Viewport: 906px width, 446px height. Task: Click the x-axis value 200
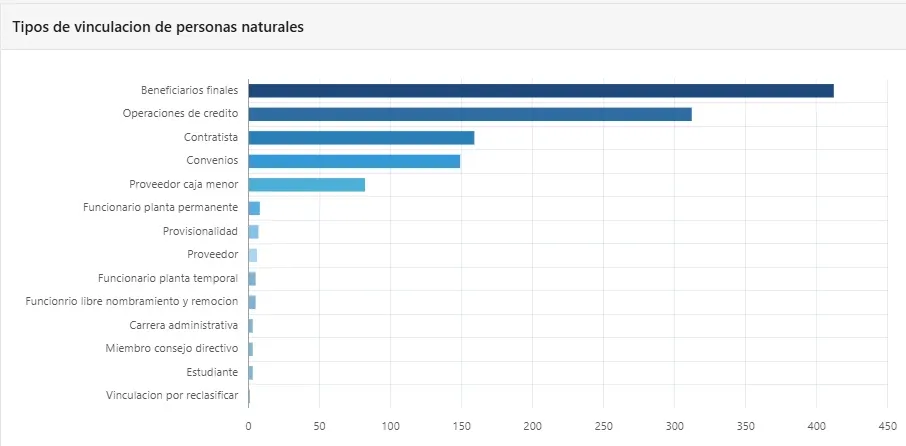point(532,426)
